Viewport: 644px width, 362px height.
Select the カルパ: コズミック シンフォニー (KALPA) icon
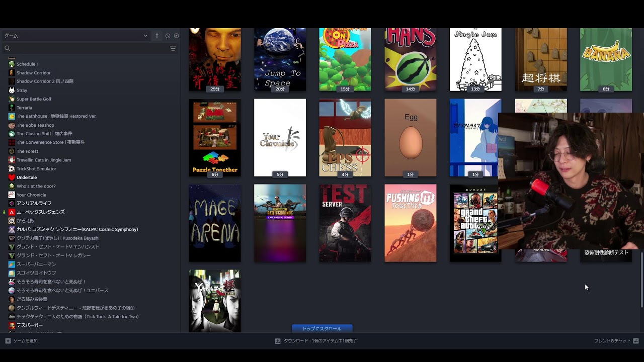[x=12, y=229]
